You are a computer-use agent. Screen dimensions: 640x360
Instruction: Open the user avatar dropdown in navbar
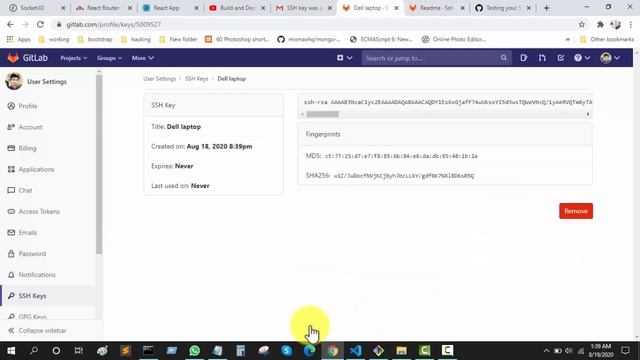(610, 58)
